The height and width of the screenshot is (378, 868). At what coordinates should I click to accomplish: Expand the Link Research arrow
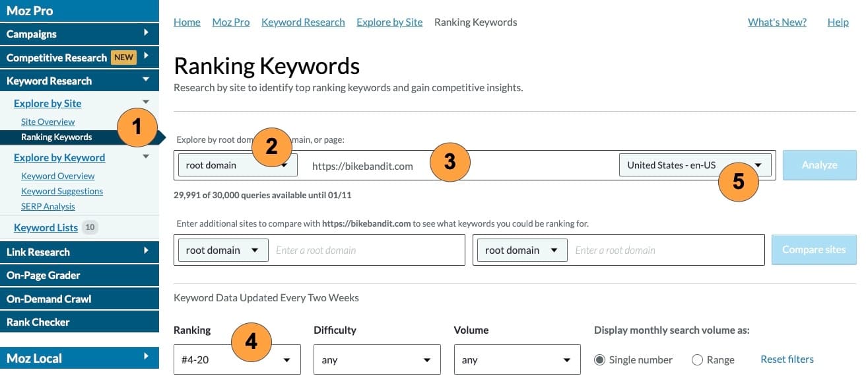click(x=146, y=251)
